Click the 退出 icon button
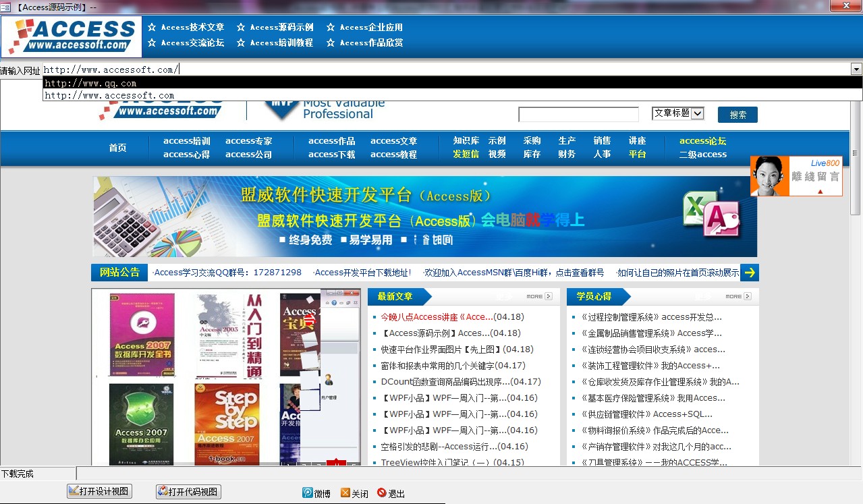This screenshot has height=504, width=863. pyautogui.click(x=391, y=493)
